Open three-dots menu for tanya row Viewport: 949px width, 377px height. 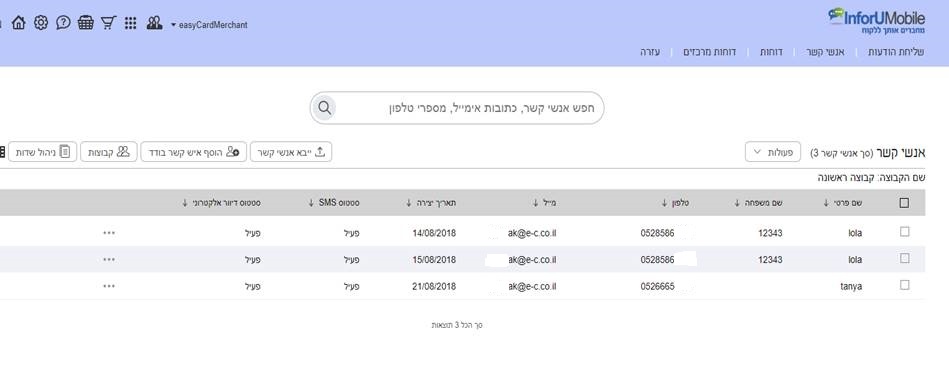109,286
